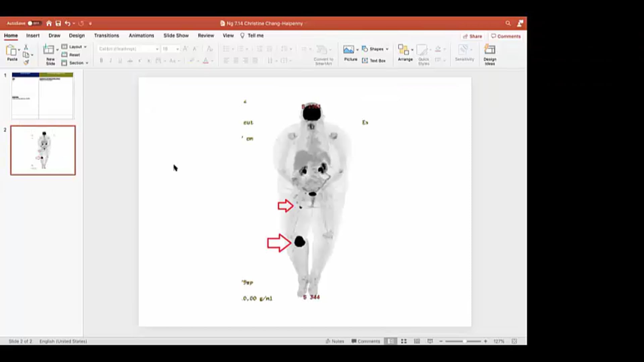Click the Share button
The image size is (644, 362).
pos(473,36)
